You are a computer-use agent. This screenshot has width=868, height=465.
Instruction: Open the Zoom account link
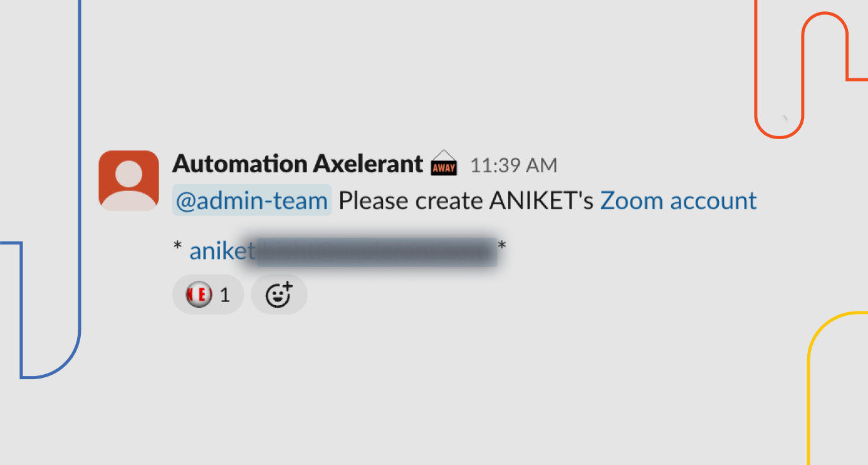(x=678, y=200)
